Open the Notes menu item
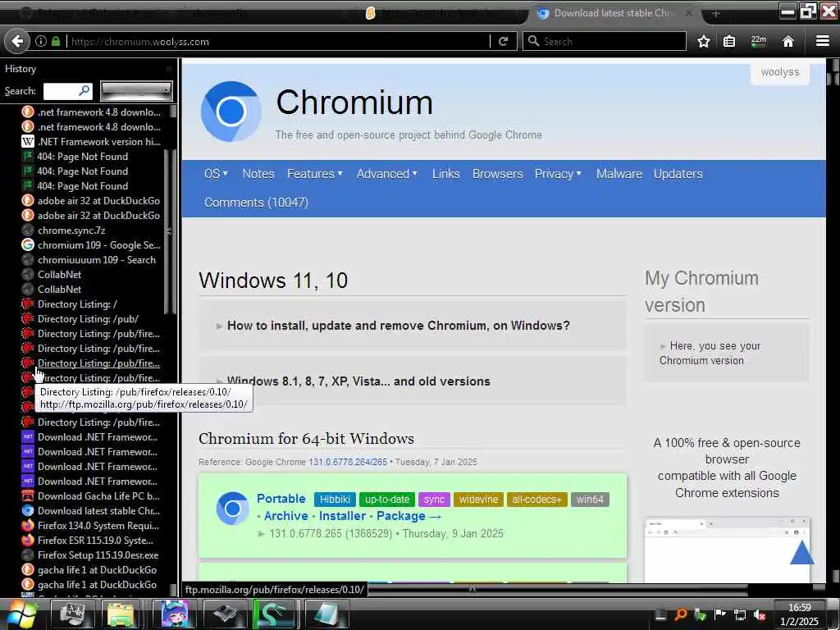 pos(258,174)
